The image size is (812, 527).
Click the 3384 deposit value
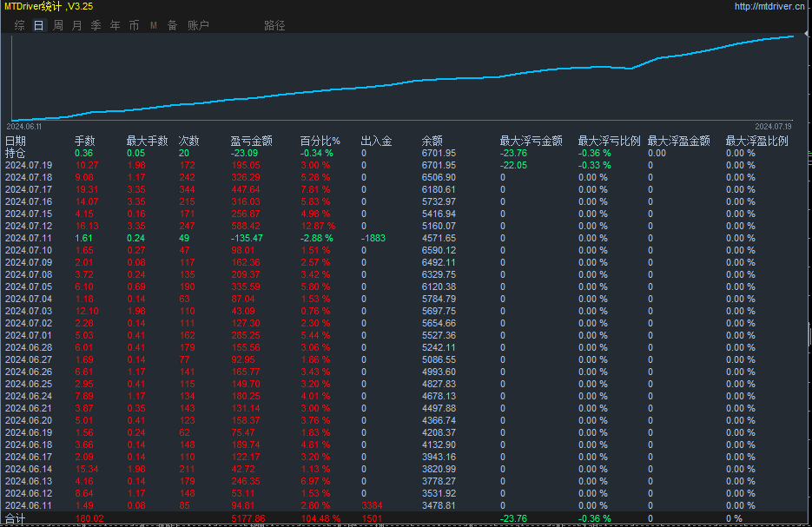click(x=372, y=506)
